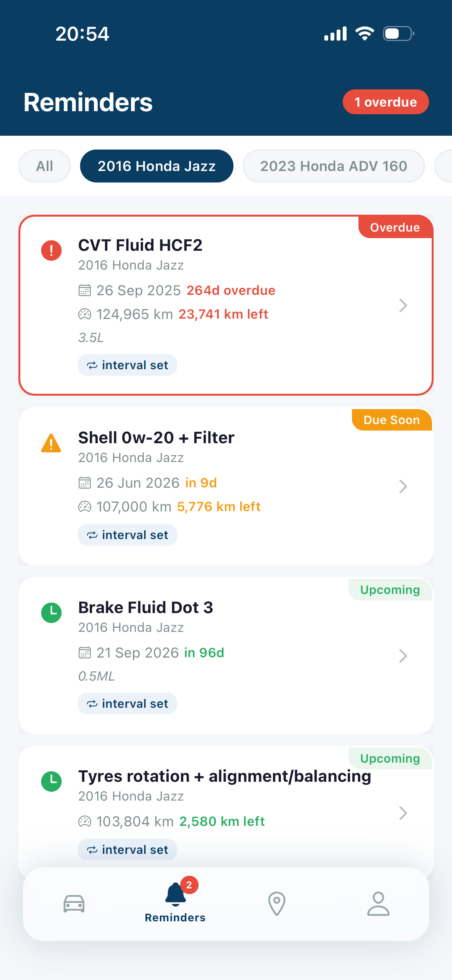Expand Brake Fluid Dot 3 chevron
Viewport: 452px width, 980px height.
pos(403,656)
